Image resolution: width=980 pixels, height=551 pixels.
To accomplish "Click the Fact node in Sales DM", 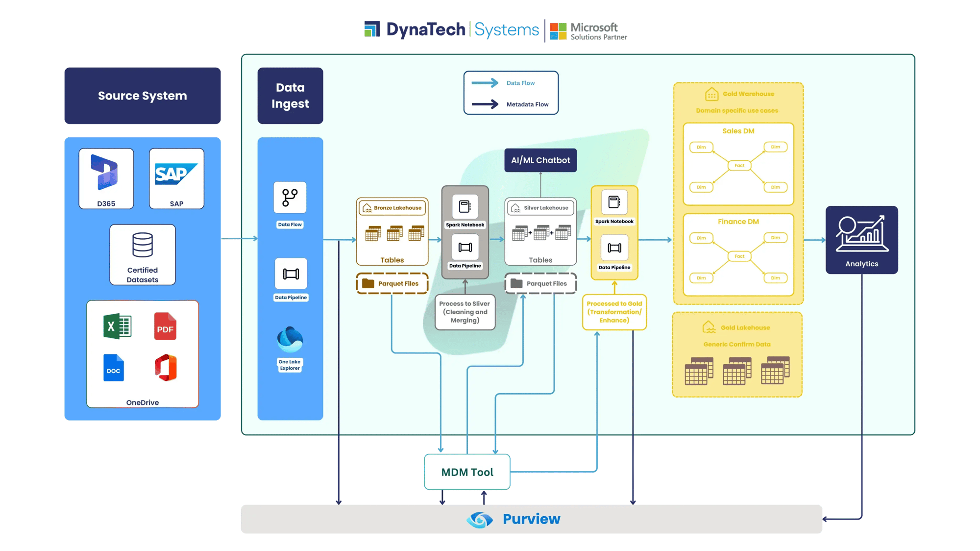I will coord(739,166).
